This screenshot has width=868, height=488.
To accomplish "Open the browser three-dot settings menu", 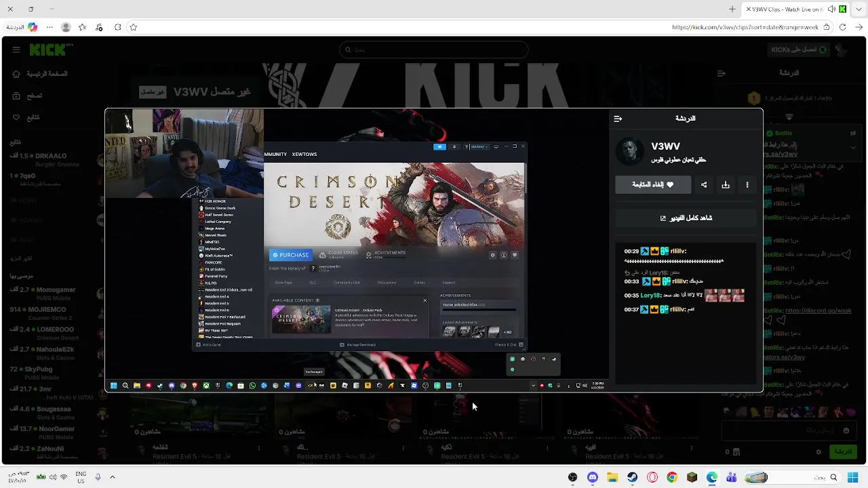I will click(x=49, y=27).
